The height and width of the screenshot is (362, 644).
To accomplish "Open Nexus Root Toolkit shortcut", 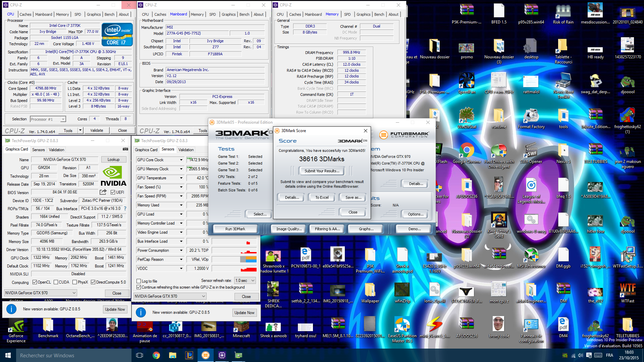I will pyautogui.click(x=563, y=86).
